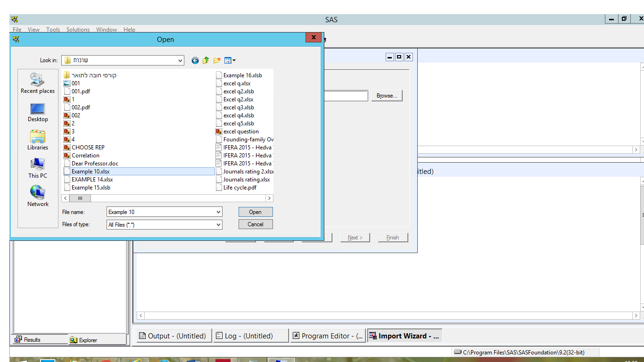Viewport: 644px width, 362px height.
Task: Switch to the Log - (Untitled) window tab
Action: pos(250,336)
